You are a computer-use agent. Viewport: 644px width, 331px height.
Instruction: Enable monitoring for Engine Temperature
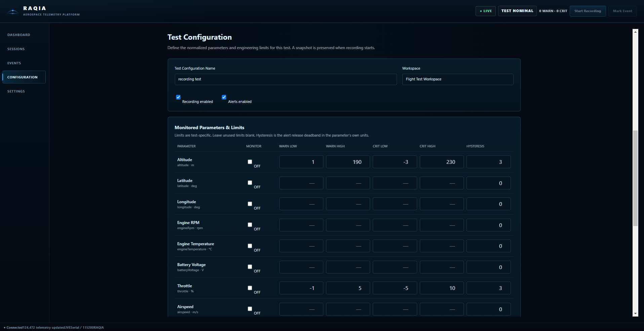(250, 246)
